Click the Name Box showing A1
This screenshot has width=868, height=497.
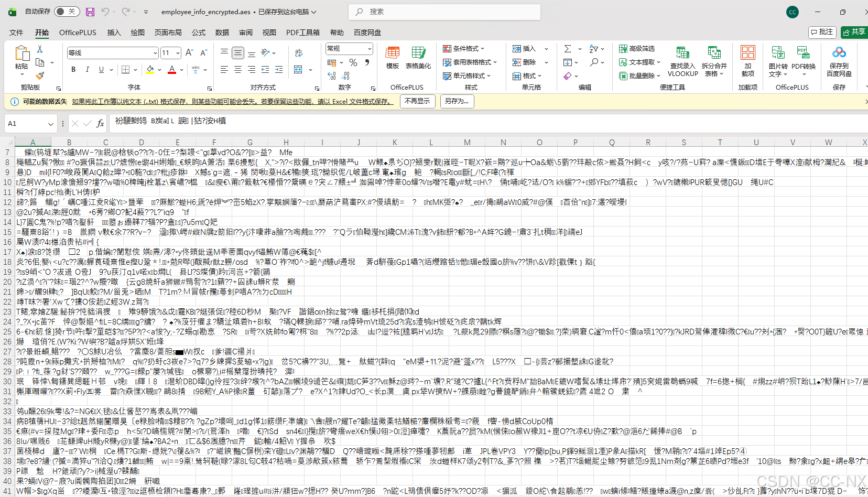coord(30,124)
